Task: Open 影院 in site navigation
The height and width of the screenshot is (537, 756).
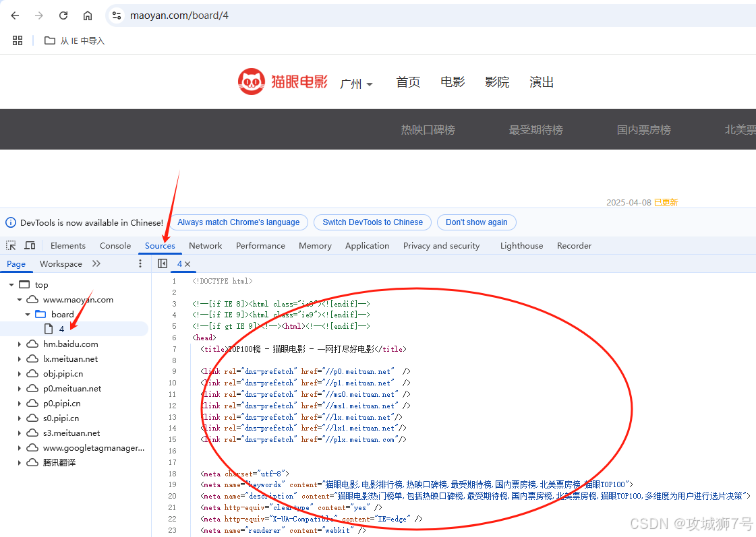Action: coord(496,82)
